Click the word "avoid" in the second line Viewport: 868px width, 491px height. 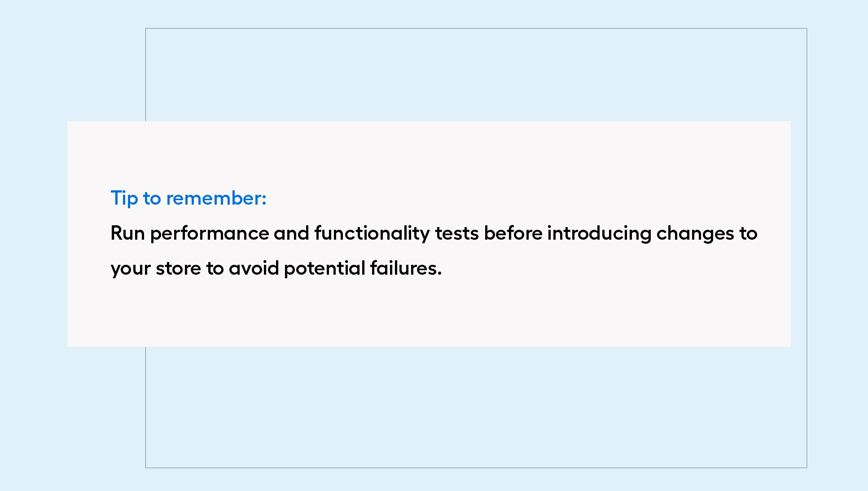click(254, 268)
